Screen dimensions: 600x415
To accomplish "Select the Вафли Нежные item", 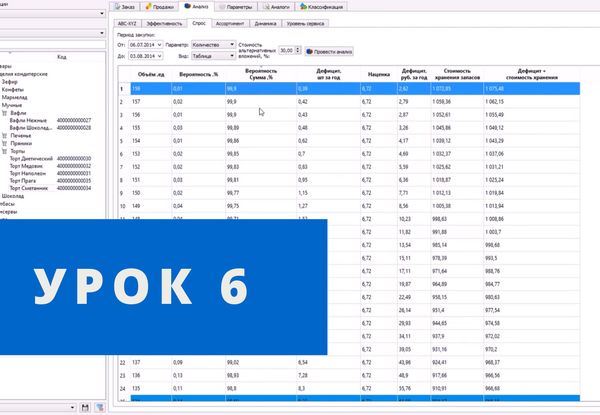I will [28, 120].
